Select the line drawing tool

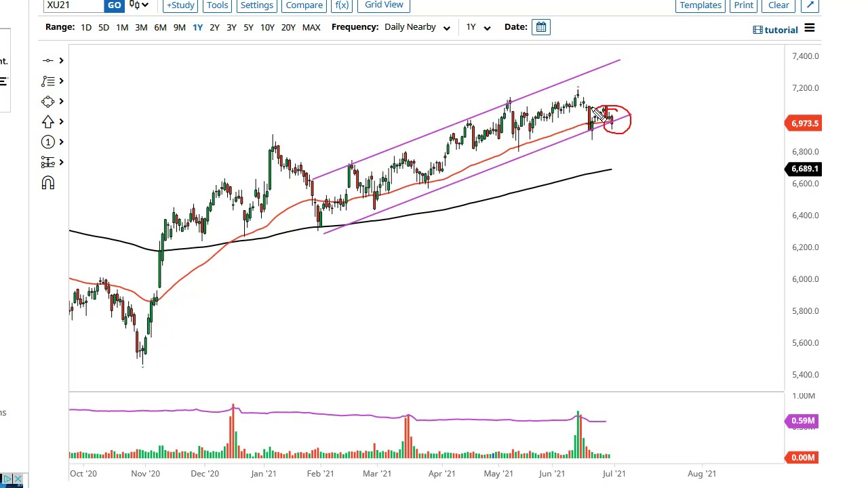click(x=47, y=60)
